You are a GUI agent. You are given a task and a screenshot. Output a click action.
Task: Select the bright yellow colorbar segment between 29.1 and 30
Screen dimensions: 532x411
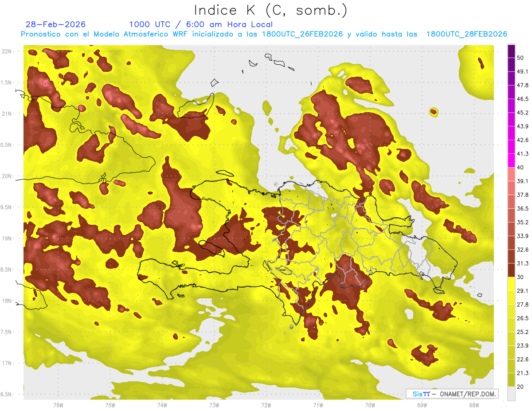pos(511,284)
